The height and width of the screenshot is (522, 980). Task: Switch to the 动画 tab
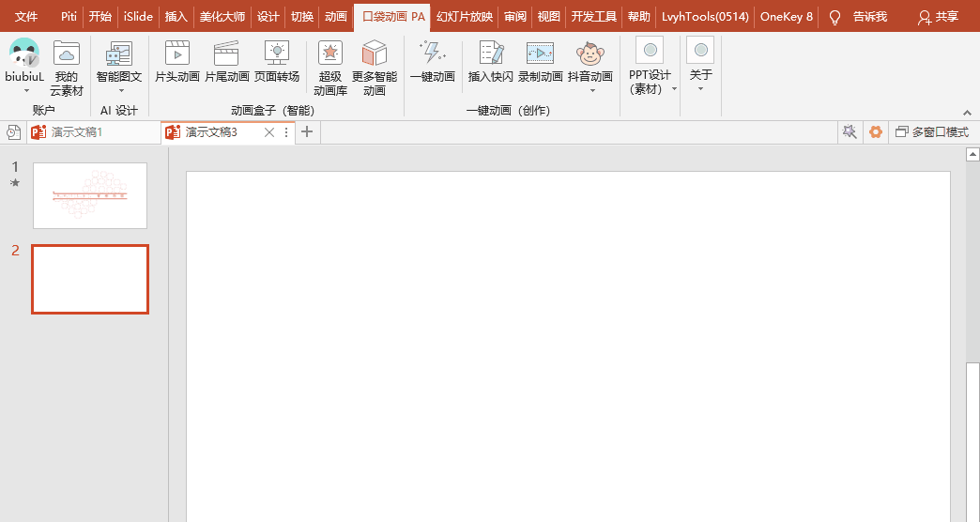(x=336, y=16)
